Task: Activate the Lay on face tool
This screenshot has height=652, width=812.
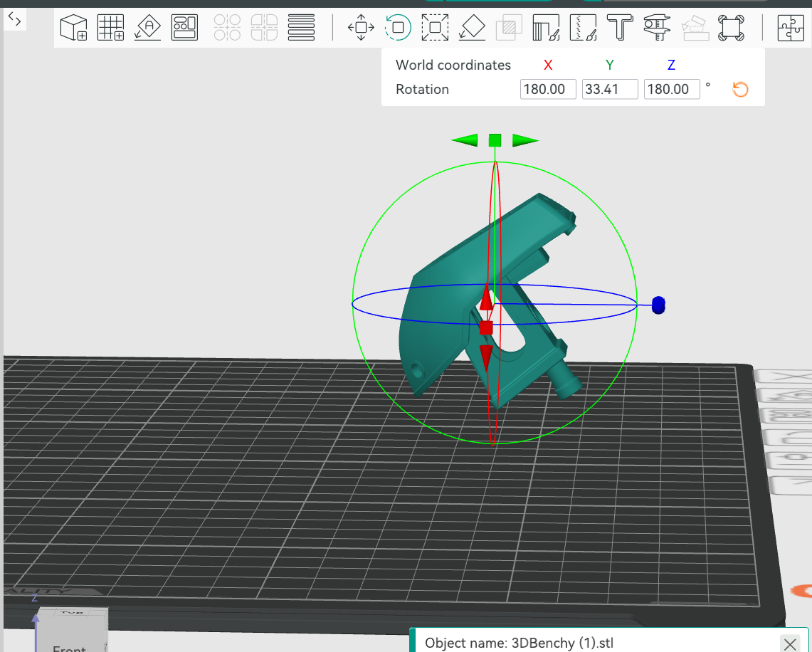Action: tap(472, 28)
